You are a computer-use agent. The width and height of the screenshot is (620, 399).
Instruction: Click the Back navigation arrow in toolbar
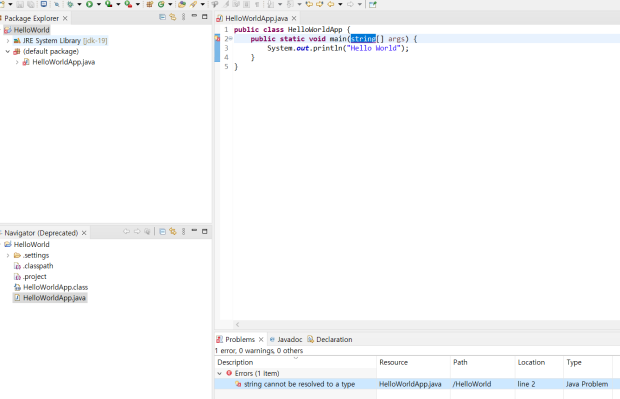331,4
